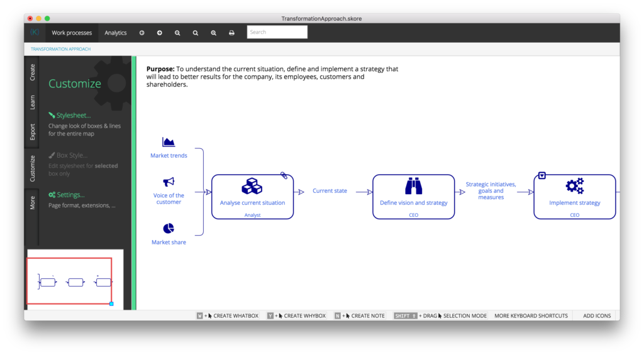Click the arrow entering Define vision and strategy
Image resolution: width=644 pixels, height=355 pixels.
click(x=364, y=192)
